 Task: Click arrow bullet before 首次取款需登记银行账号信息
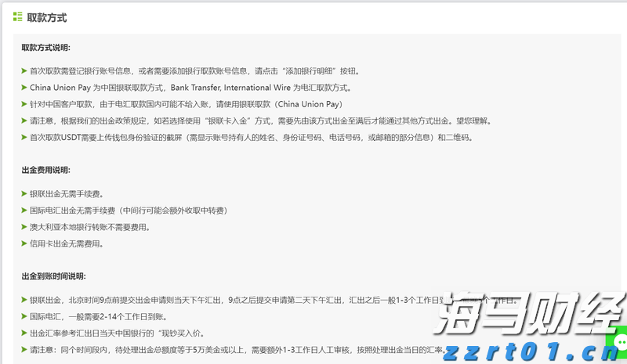pyautogui.click(x=24, y=71)
